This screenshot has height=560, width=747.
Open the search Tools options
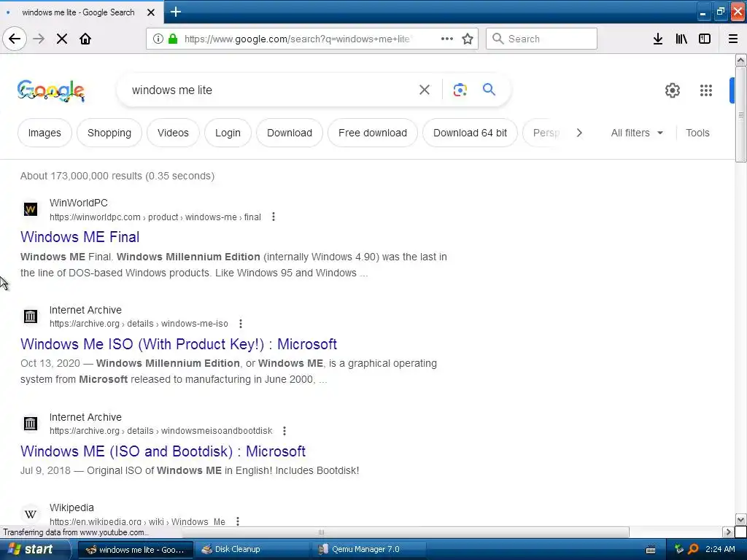click(x=697, y=133)
